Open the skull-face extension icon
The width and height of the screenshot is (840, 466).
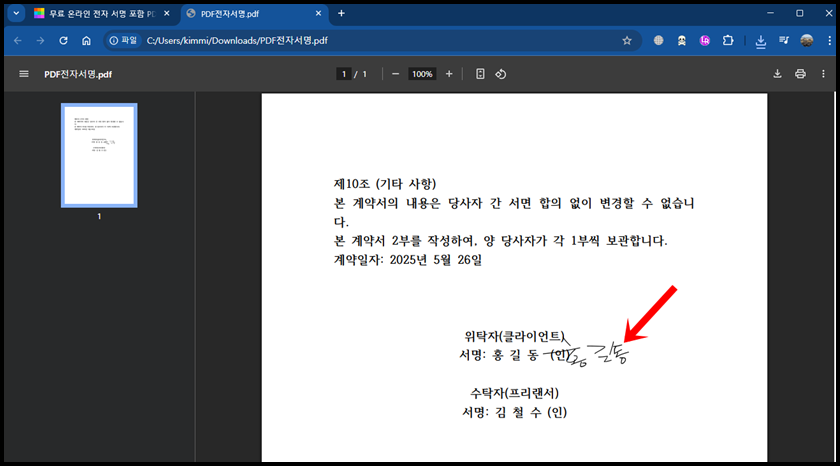pyautogui.click(x=681, y=41)
